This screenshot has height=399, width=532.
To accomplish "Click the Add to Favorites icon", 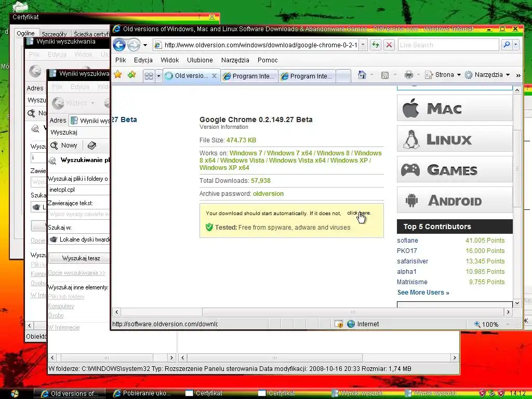I will pyautogui.click(x=131, y=75).
